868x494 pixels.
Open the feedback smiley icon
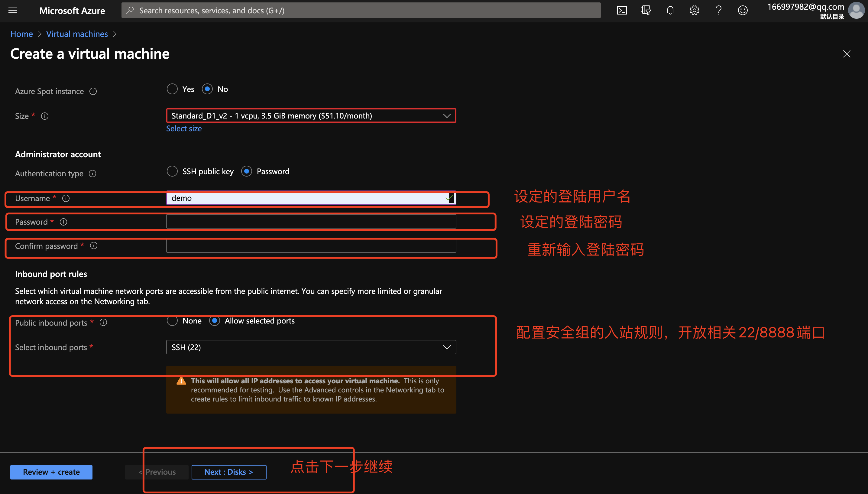point(743,11)
